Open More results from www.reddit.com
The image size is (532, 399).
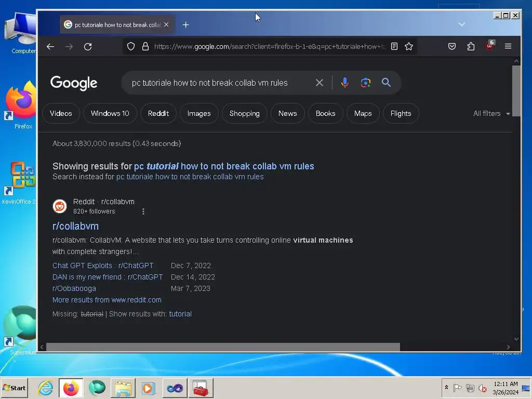point(107,300)
